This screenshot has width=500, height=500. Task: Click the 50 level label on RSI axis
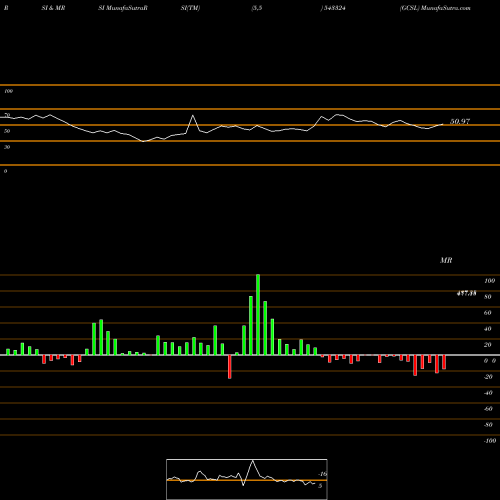pyautogui.click(x=7, y=131)
